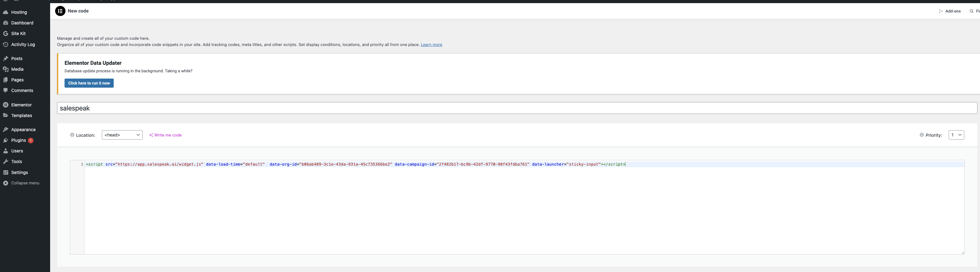
Task: Open Activity Log menu item
Action: 25,44
